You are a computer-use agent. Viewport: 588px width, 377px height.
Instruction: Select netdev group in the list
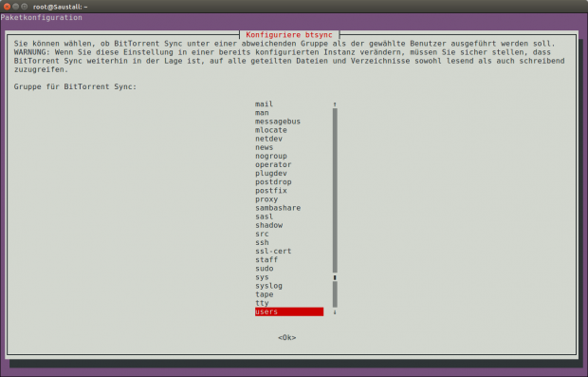(x=269, y=139)
